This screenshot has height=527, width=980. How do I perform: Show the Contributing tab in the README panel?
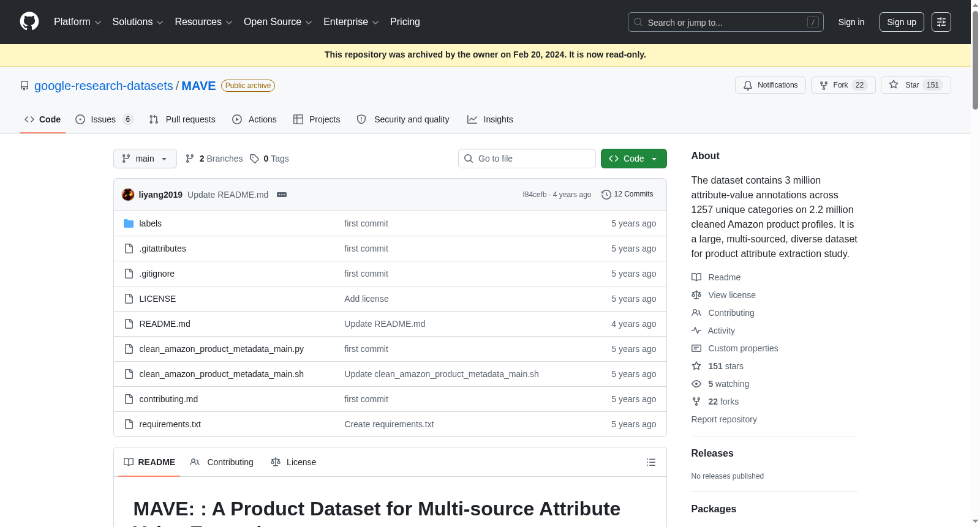coord(222,462)
